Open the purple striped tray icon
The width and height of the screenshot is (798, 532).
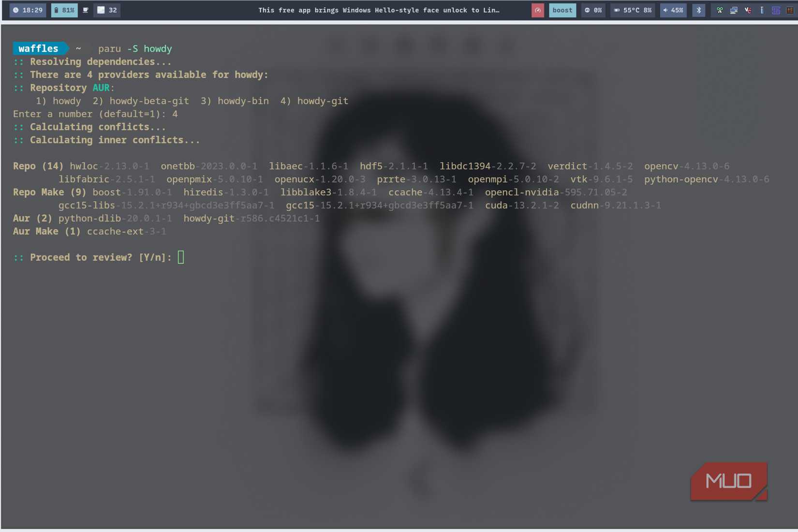[x=776, y=10]
